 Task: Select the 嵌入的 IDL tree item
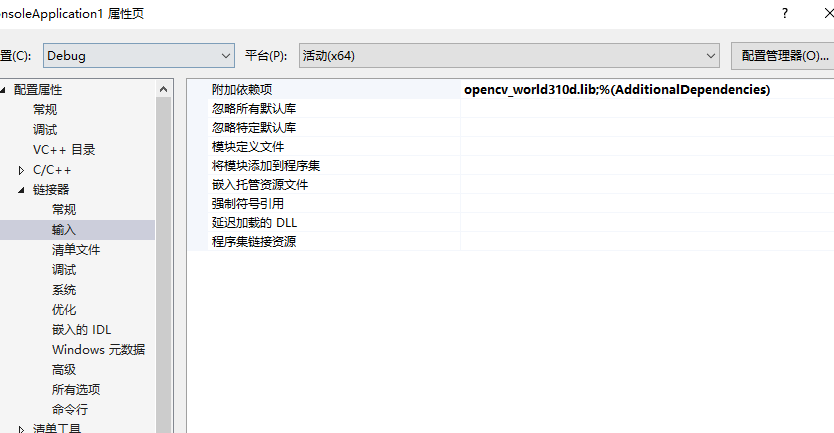[x=81, y=330]
